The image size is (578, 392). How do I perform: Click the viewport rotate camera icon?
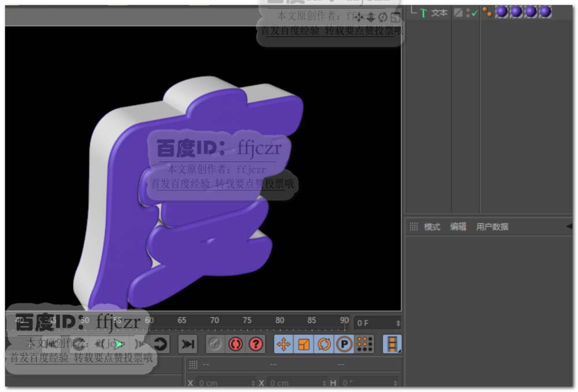click(x=383, y=17)
